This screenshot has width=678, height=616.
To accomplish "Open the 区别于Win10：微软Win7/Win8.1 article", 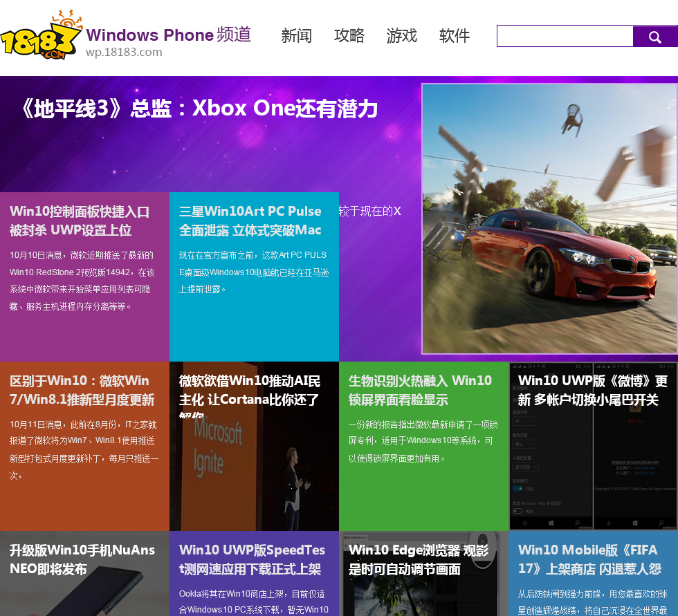I will click(x=82, y=390).
